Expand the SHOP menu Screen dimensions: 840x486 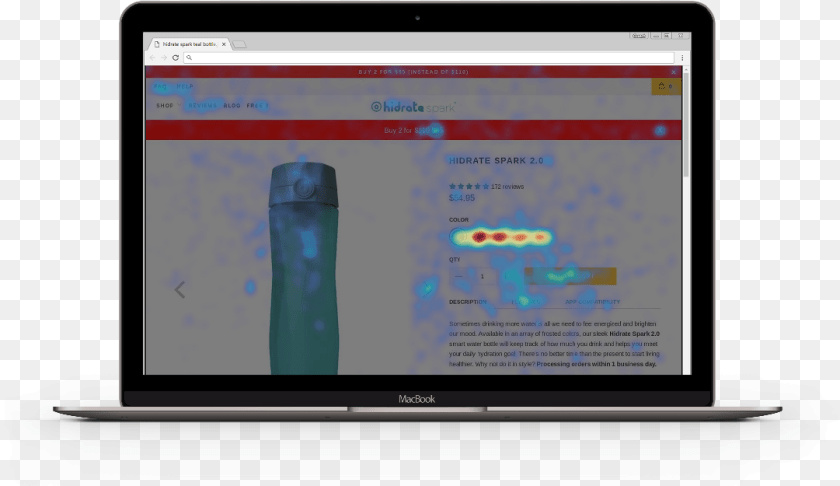[168, 106]
